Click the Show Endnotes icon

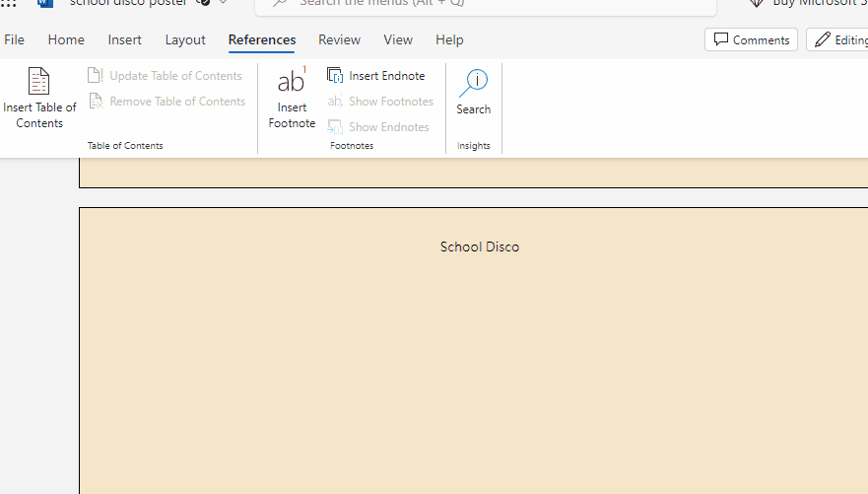[x=335, y=127]
